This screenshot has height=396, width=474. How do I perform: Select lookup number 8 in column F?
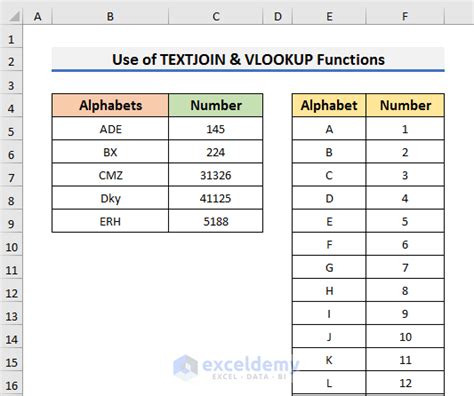tap(405, 291)
